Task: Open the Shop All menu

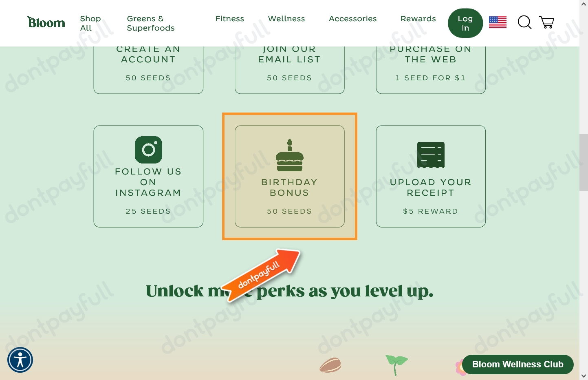Action: pyautogui.click(x=90, y=23)
